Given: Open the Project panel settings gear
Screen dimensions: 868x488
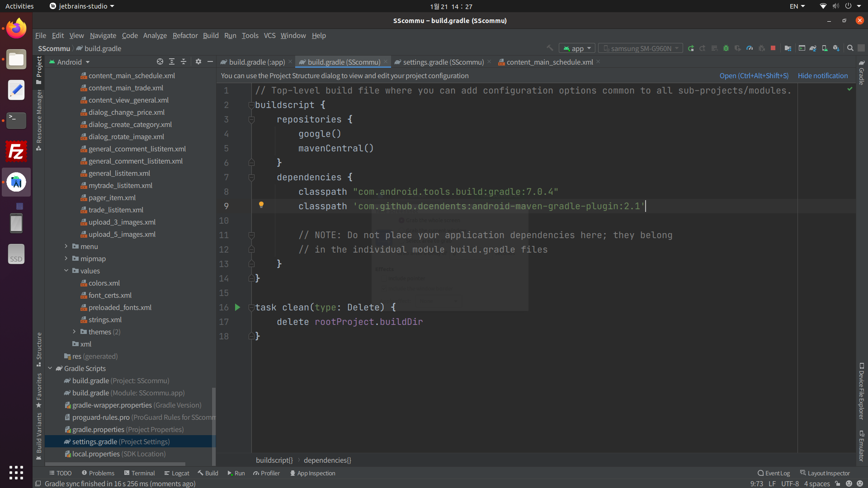Looking at the screenshot, I should point(198,62).
